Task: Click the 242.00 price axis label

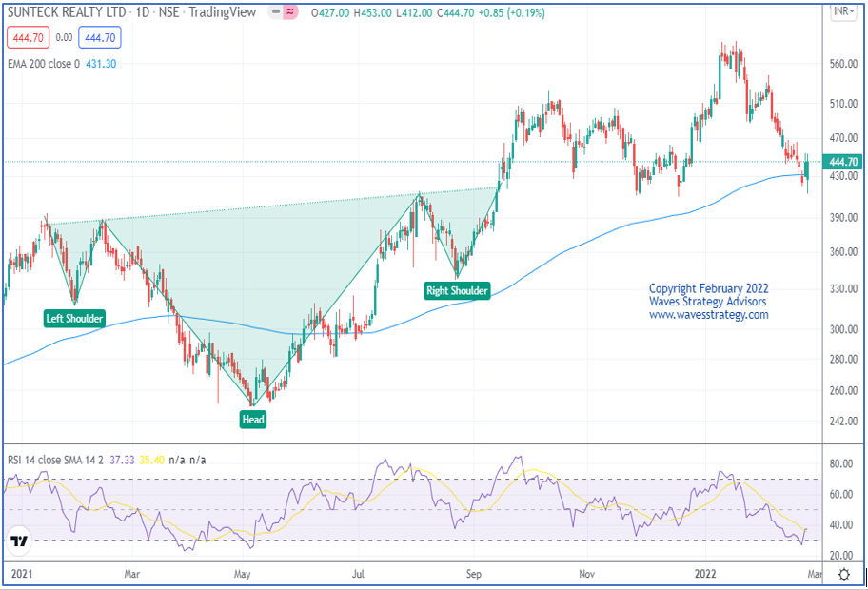Action: pos(843,422)
